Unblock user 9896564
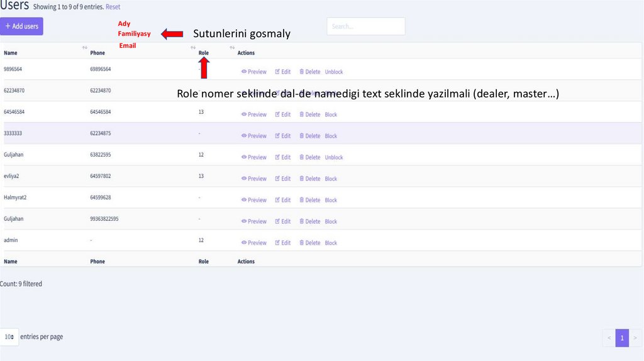 pos(334,72)
